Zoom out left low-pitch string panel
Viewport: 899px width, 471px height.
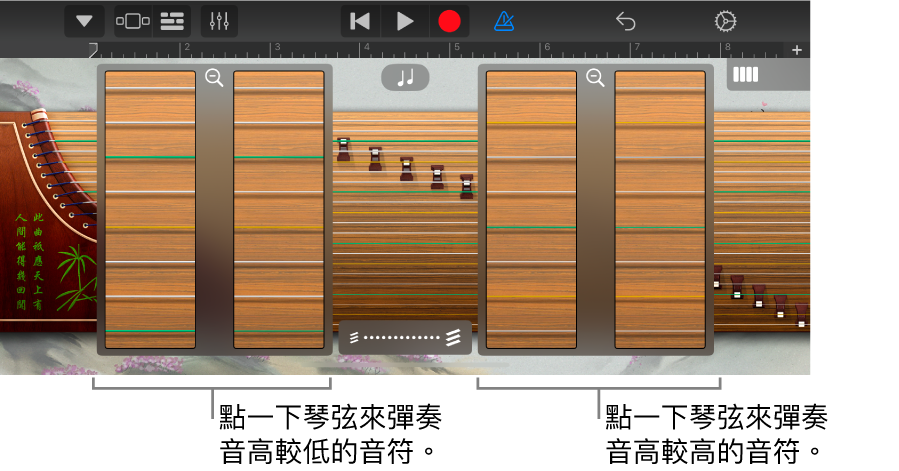[214, 77]
